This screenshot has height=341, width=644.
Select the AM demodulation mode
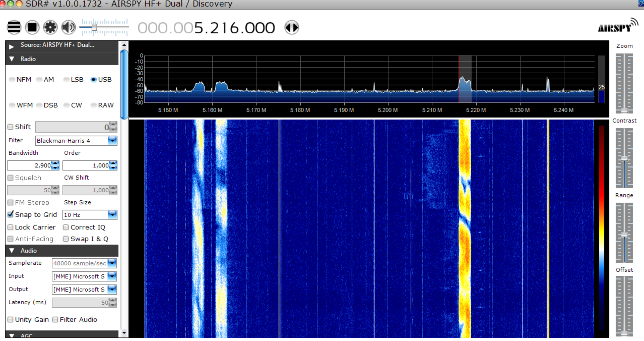tap(40, 80)
